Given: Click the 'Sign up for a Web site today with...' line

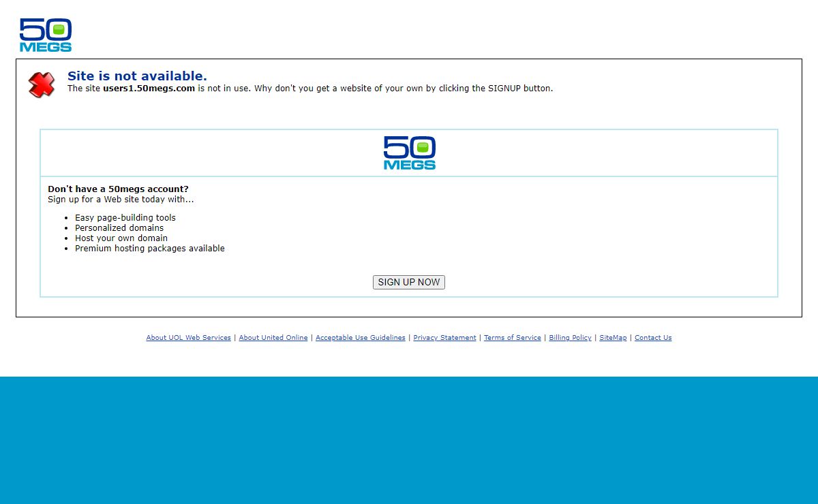Looking at the screenshot, I should point(121,200).
